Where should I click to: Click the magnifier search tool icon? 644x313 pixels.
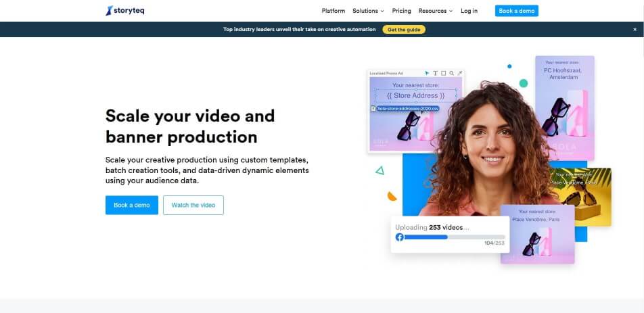tap(451, 73)
